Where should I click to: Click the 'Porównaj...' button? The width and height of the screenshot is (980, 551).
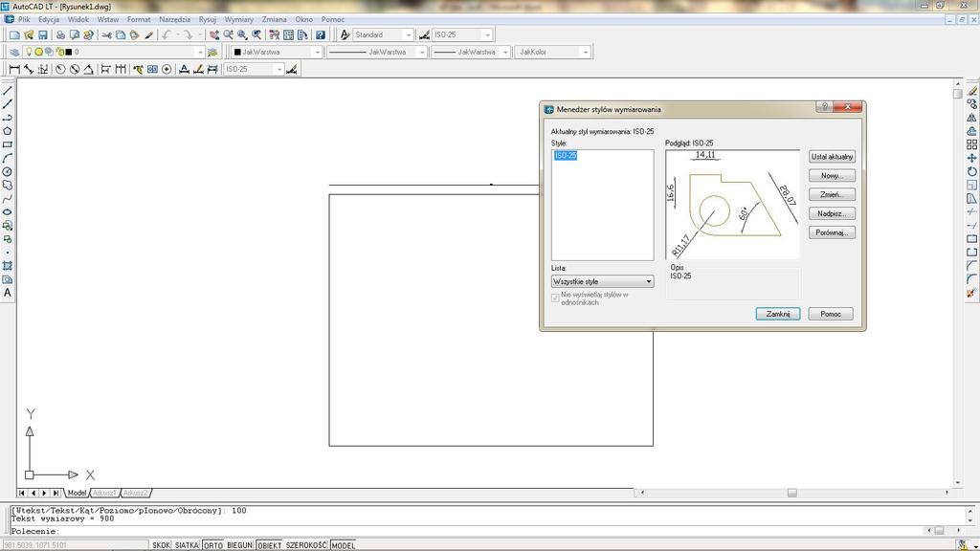click(832, 232)
